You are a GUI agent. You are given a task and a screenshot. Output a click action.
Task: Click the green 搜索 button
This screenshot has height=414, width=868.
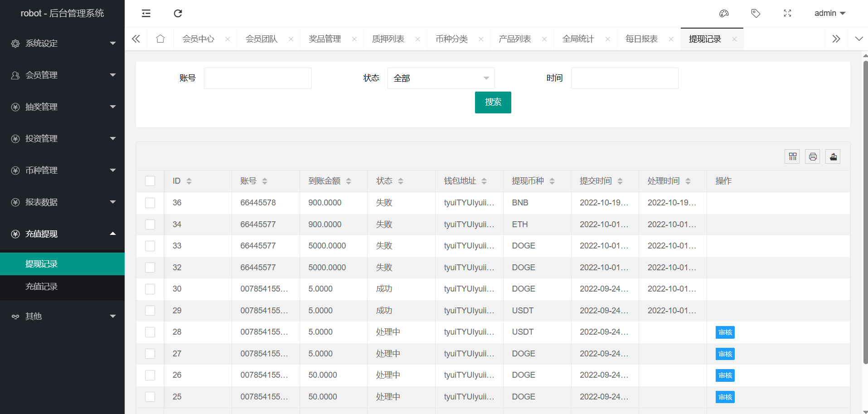coord(493,102)
